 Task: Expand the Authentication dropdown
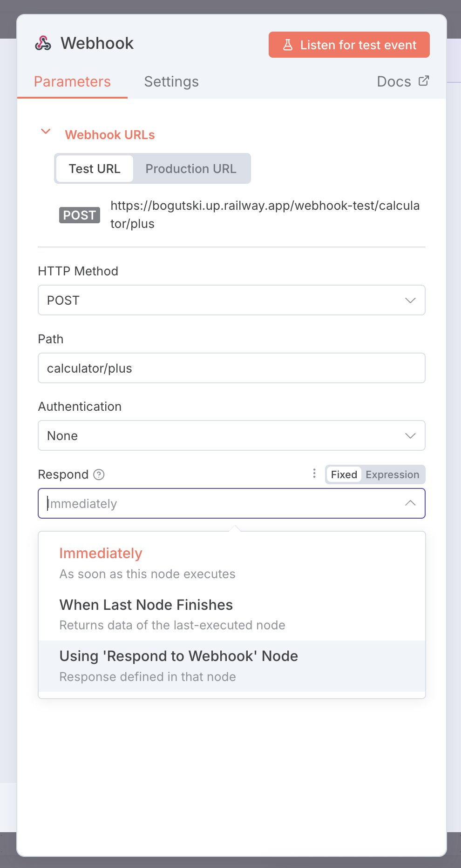coord(231,436)
